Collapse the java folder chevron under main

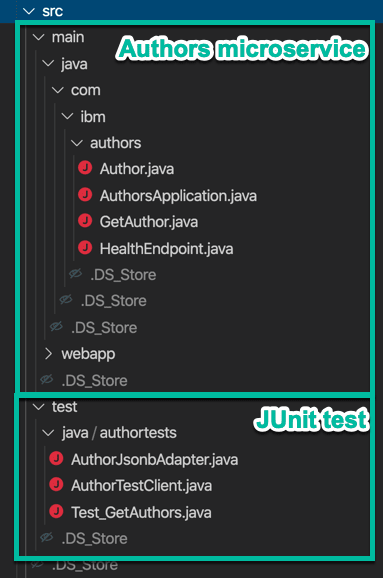[48, 64]
